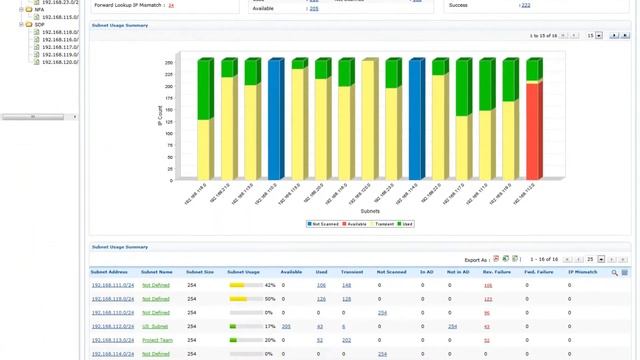Sort by IP Mismatch column header
Image resolution: width=640 pixels, height=360 pixels.
[582, 272]
